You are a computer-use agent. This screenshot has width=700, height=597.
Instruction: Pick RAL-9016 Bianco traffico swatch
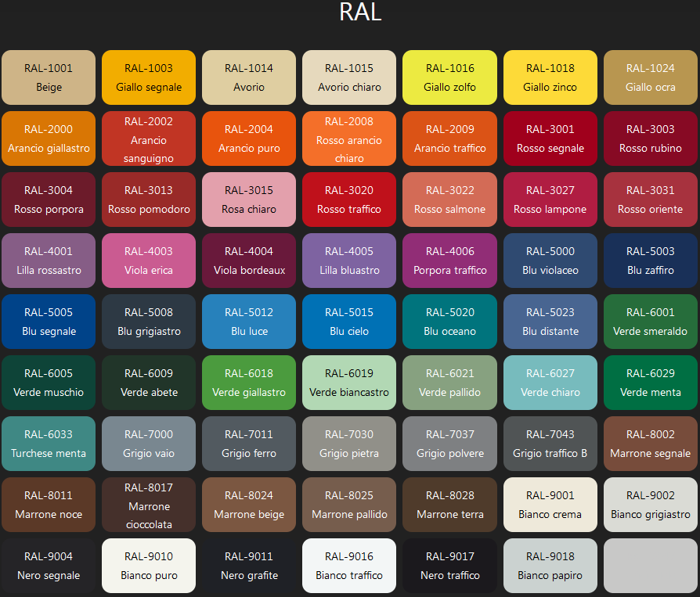[x=349, y=566]
